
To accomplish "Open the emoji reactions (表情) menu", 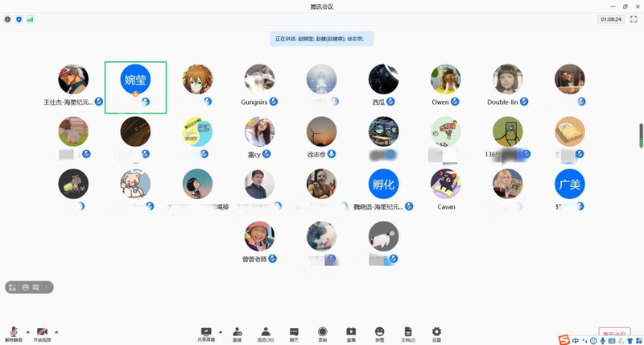I will 379,333.
